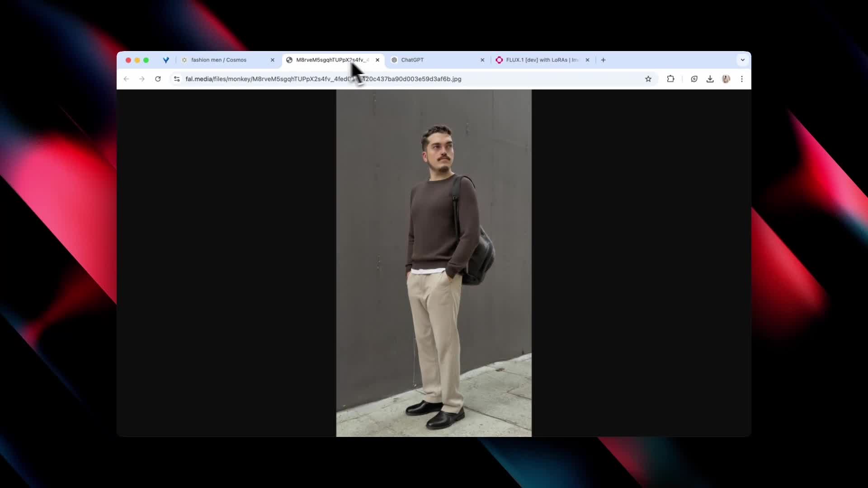Screen dimensions: 868x488
Task: Switch to the ChatGPT tab
Action: (x=412, y=60)
